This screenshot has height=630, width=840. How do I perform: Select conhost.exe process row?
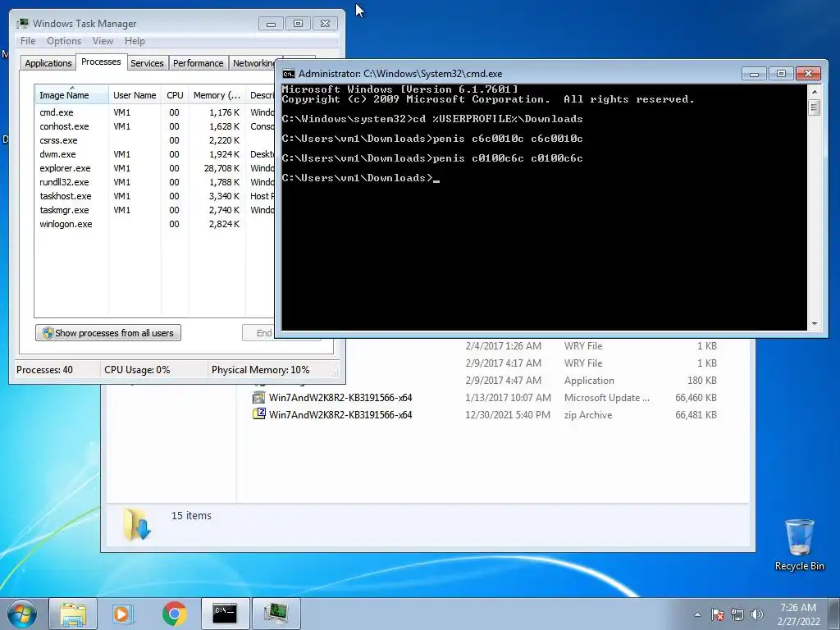[x=154, y=126]
